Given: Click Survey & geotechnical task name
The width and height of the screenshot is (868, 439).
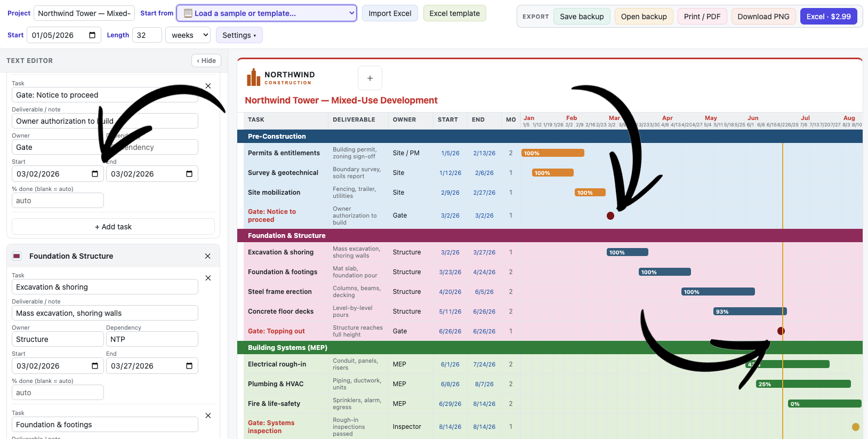Looking at the screenshot, I should click(x=283, y=173).
